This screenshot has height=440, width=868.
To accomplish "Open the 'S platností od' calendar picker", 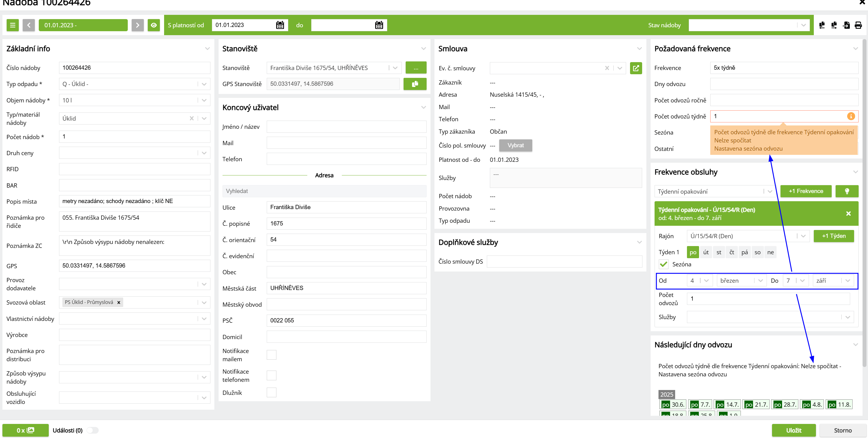I will coord(280,25).
